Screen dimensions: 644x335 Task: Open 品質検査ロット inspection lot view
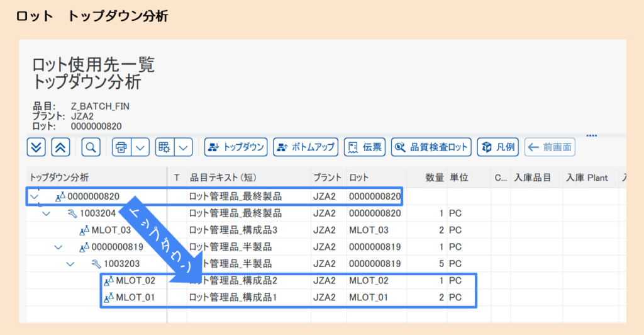(x=431, y=147)
